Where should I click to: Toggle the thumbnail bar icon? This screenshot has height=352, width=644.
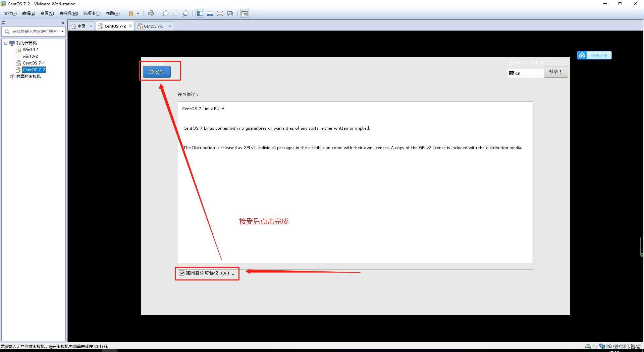coord(210,13)
